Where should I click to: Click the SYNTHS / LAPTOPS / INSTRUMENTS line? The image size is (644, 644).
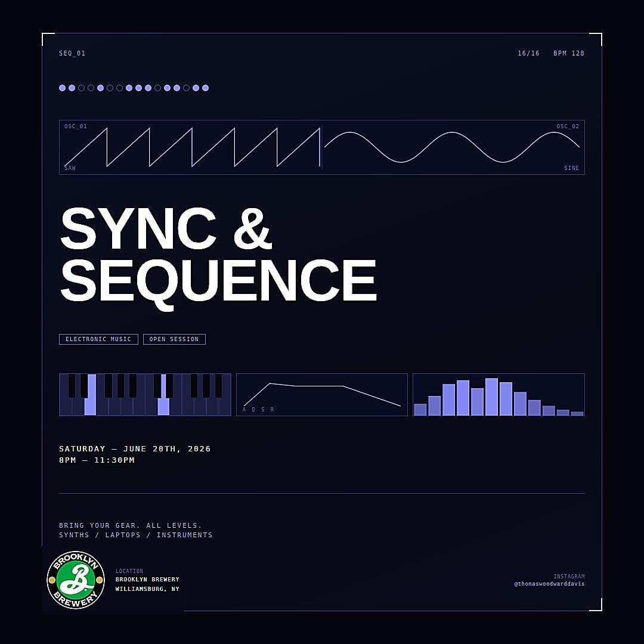click(x=136, y=535)
